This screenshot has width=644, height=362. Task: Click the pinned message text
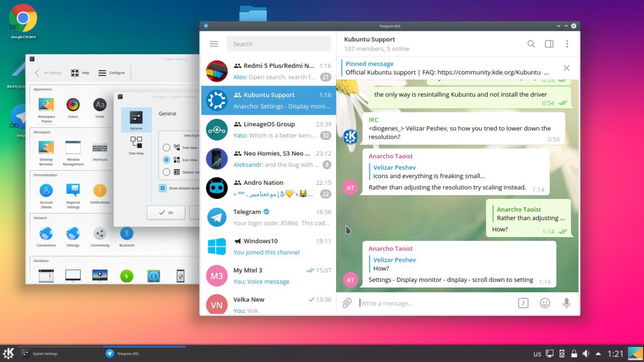[447, 72]
